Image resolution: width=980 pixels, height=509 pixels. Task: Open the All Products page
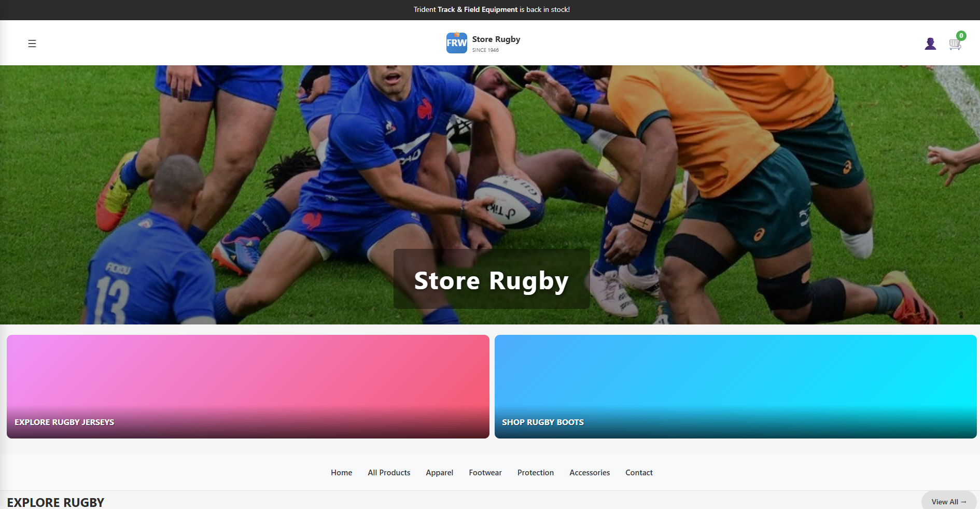tap(389, 473)
